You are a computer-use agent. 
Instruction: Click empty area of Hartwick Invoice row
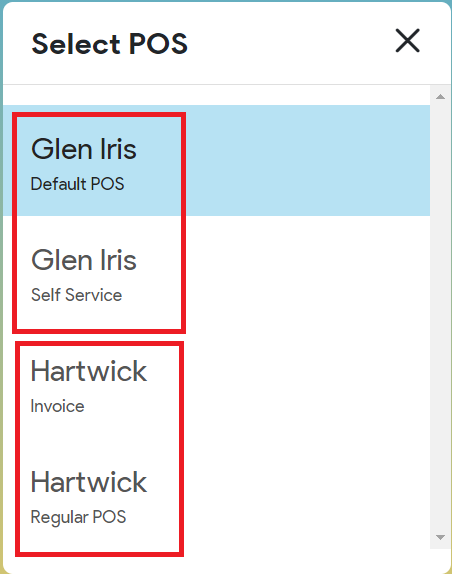tap(307, 382)
